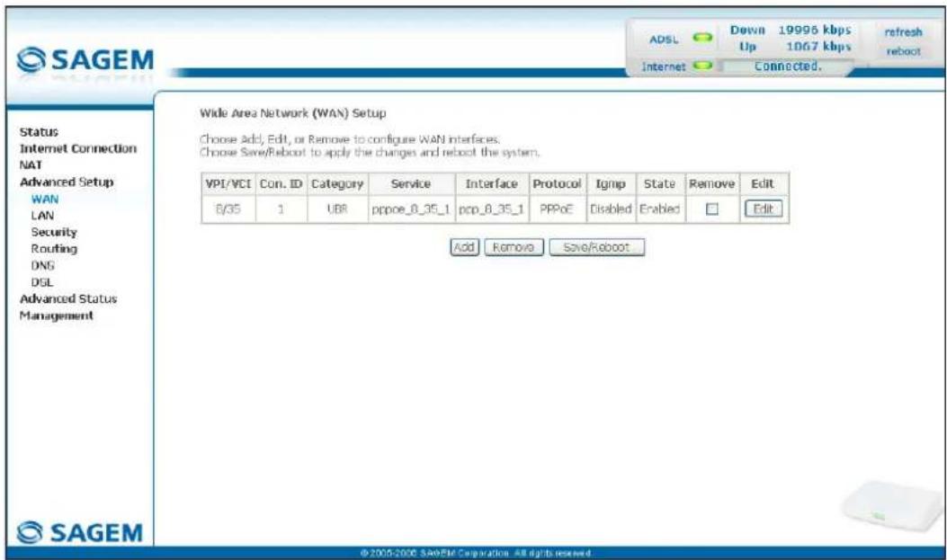
Task: Click the Up '1067 kbps' value
Action: [x=818, y=47]
